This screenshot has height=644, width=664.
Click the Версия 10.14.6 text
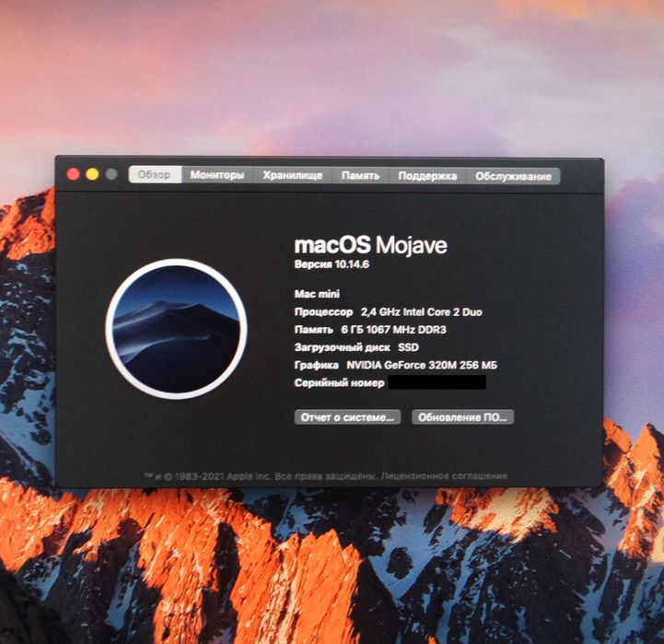click(332, 264)
